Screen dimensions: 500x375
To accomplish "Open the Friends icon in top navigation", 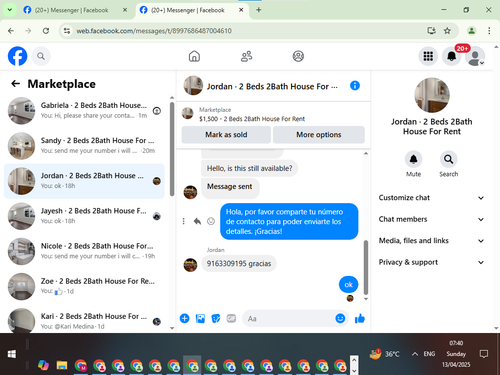I will (x=246, y=56).
